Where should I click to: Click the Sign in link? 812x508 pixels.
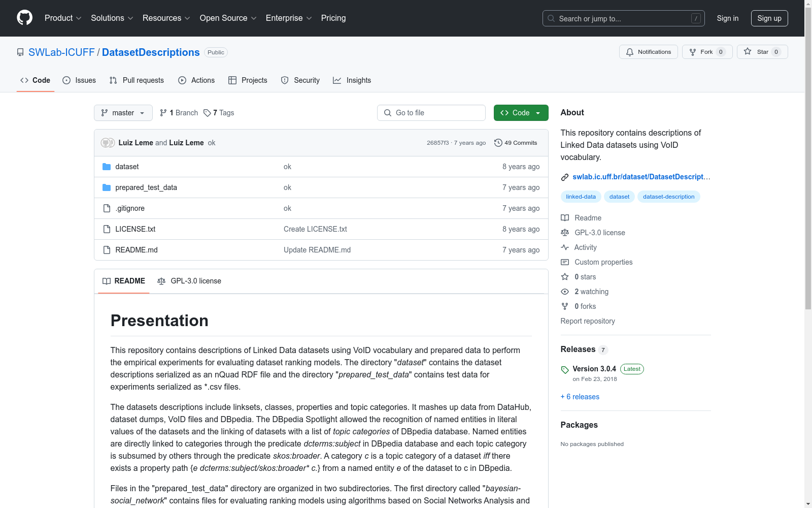coord(728,18)
